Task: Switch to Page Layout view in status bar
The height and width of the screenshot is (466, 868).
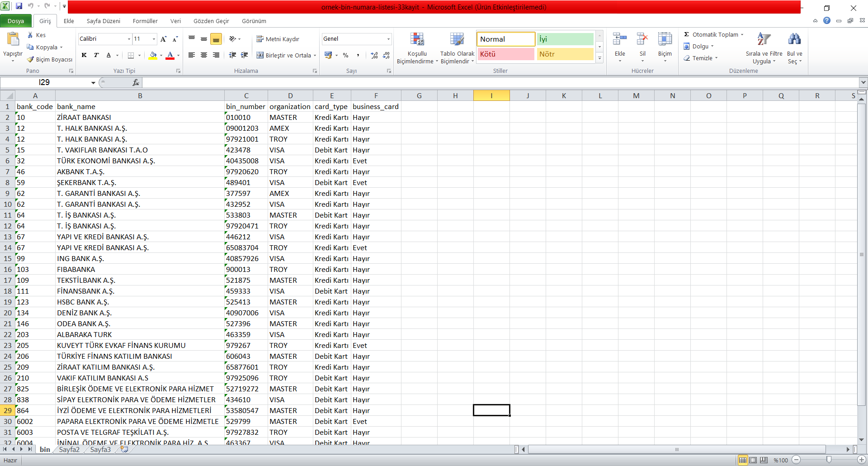Action: (753, 460)
